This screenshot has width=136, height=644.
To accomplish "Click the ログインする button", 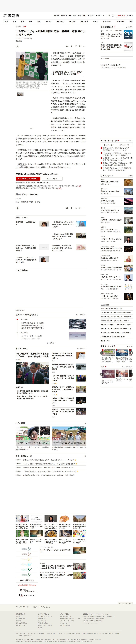I will (x=52, y=179).
